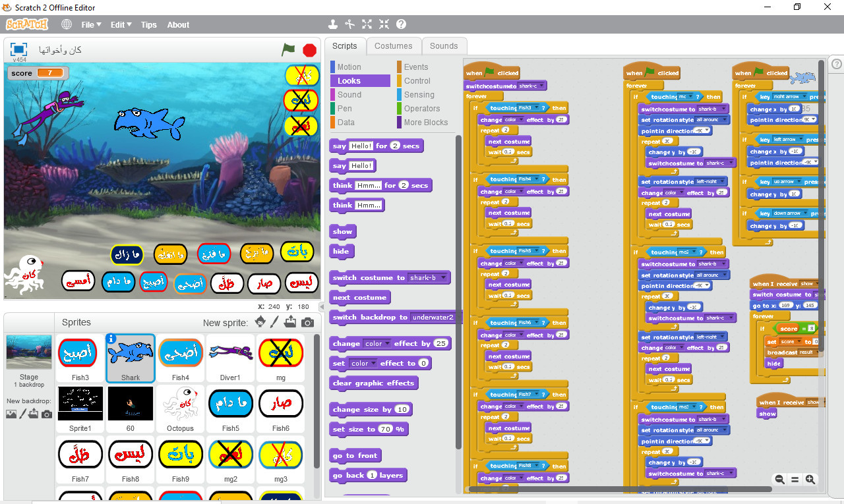
Task: Open the File menu
Action: (x=91, y=25)
